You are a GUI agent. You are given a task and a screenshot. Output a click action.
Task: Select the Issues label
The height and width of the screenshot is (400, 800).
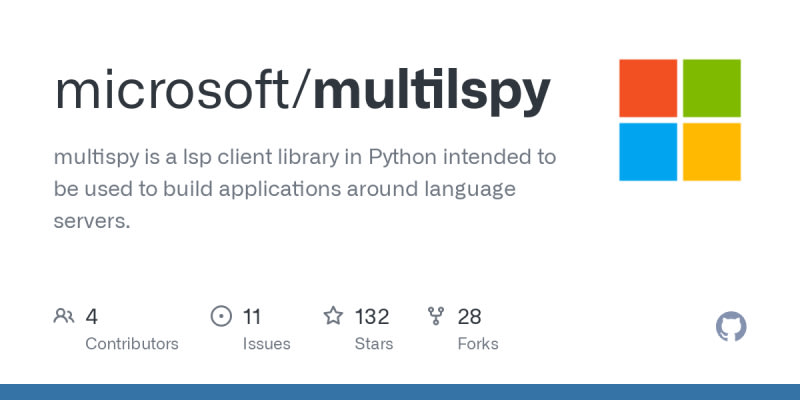(266, 344)
